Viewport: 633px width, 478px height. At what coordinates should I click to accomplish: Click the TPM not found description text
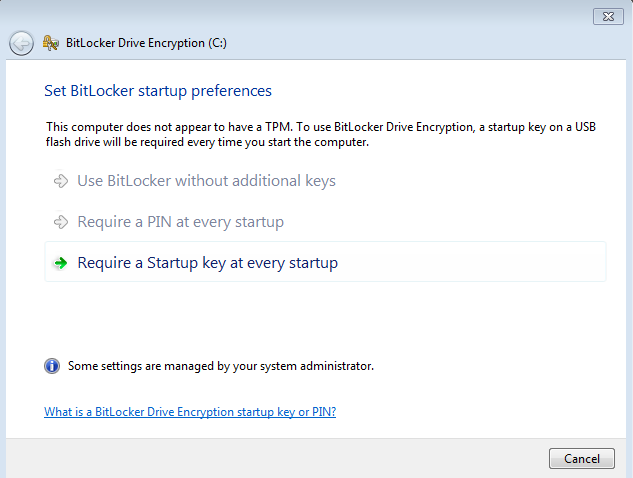tap(321, 134)
